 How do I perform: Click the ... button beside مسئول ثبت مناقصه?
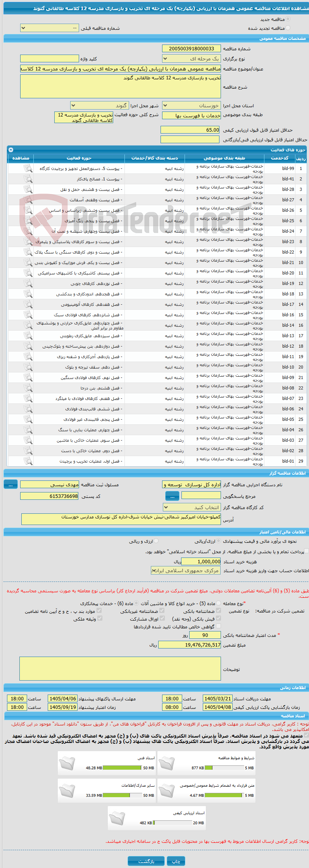[x=10, y=484]
